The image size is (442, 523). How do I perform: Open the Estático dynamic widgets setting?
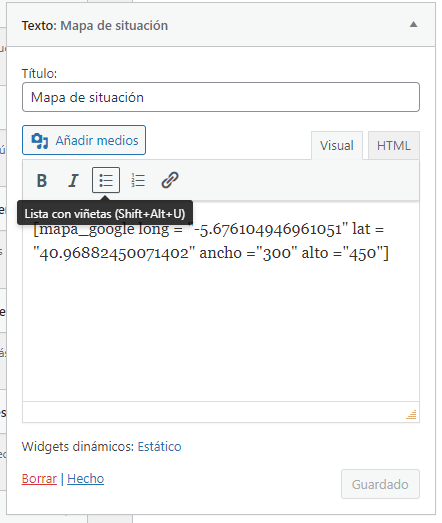click(x=159, y=447)
